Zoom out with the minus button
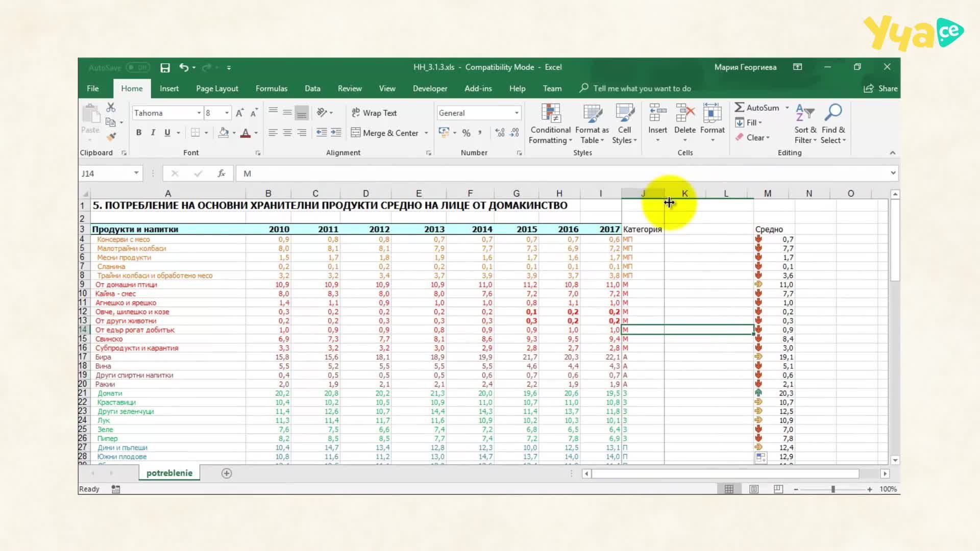The width and height of the screenshot is (980, 551). click(x=796, y=489)
